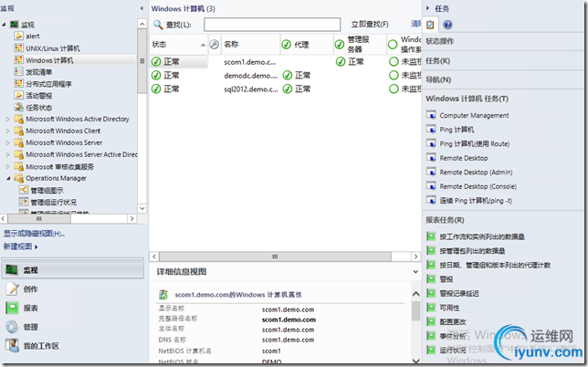Open 按工作流和实例列出的数据量 report
588x367 pixels.
click(482, 237)
